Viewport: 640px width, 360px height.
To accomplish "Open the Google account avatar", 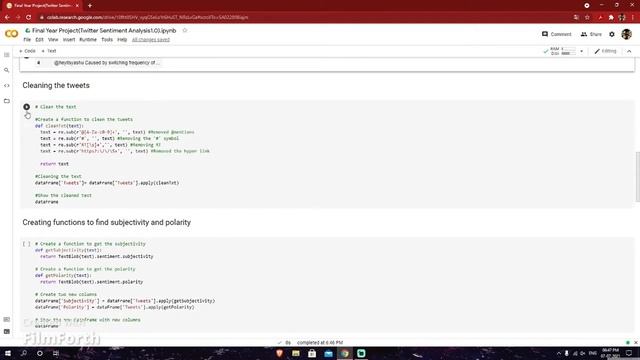I will (627, 34).
